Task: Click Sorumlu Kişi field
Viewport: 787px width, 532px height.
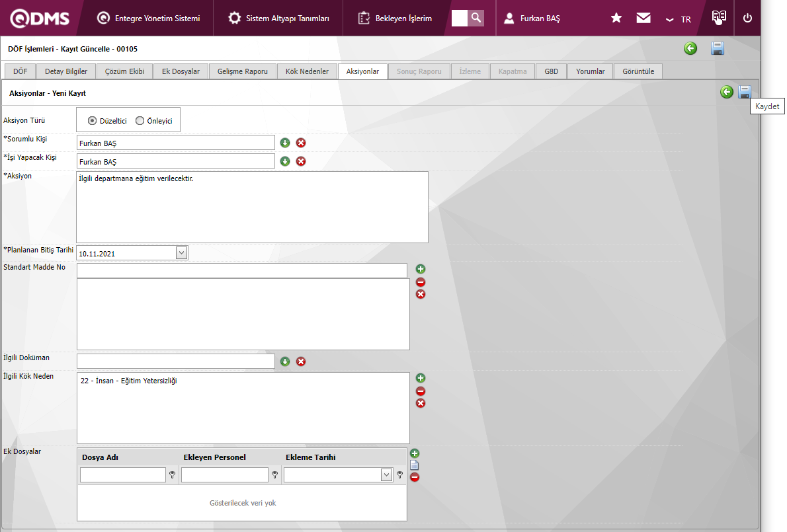Action: (x=176, y=143)
